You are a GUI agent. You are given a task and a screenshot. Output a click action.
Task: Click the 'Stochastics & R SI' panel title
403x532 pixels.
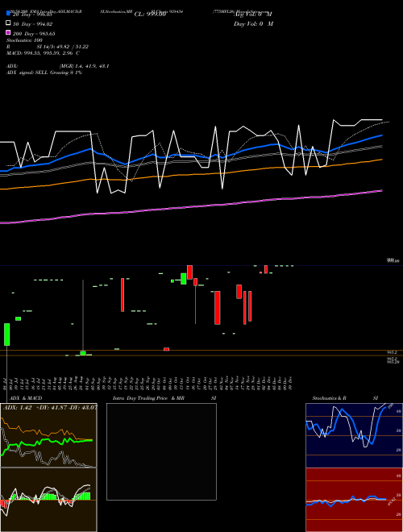[x=345, y=397]
